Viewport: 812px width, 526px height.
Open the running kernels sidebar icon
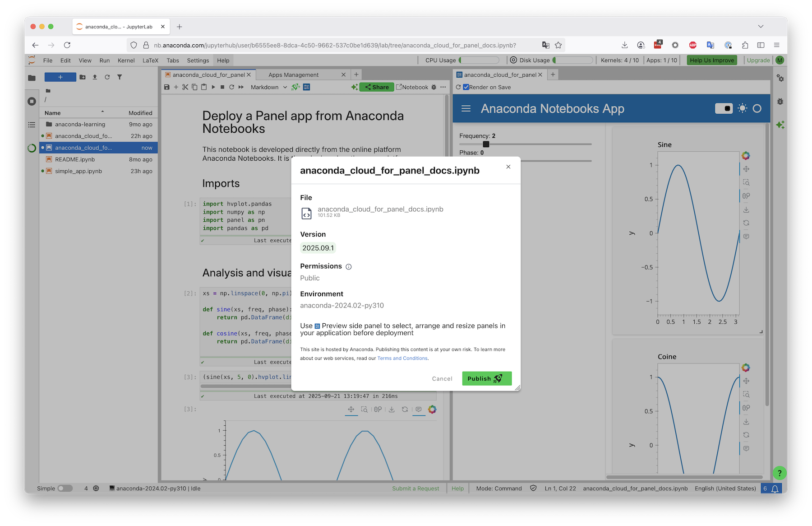tap(32, 101)
